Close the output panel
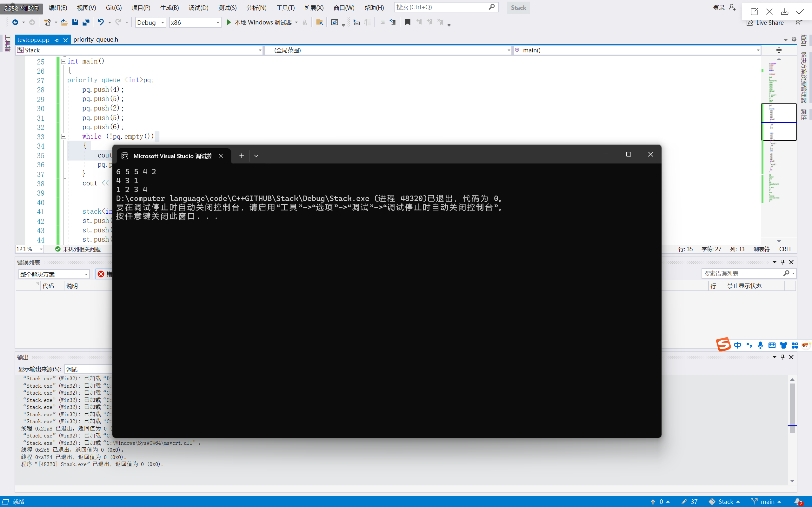The width and height of the screenshot is (812, 507). coord(791,357)
